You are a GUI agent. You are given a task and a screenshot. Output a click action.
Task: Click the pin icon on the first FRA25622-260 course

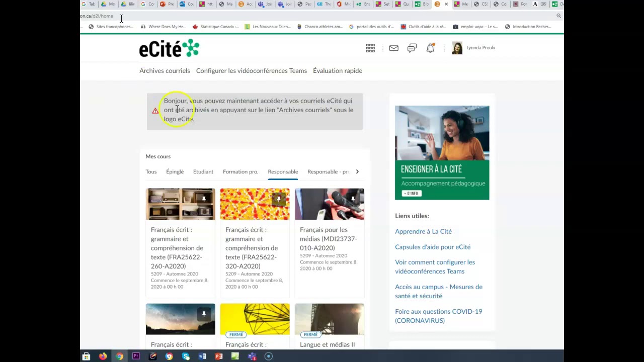pos(204,200)
